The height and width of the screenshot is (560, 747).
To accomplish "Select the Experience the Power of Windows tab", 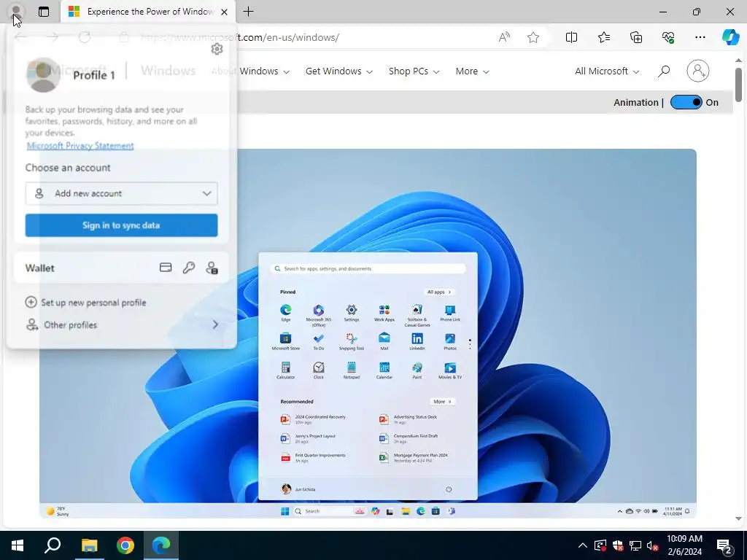I will point(147,12).
